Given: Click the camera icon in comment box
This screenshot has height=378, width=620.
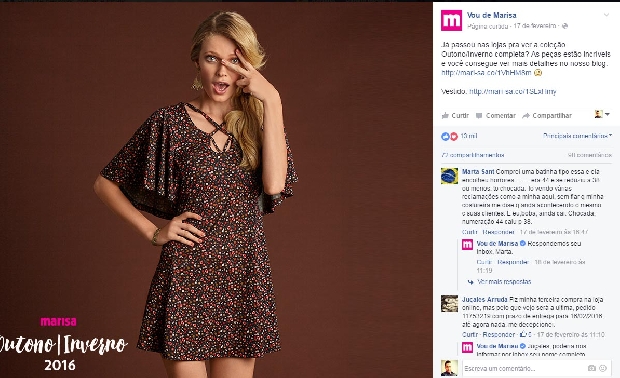Looking at the screenshot, I should coord(592,369).
